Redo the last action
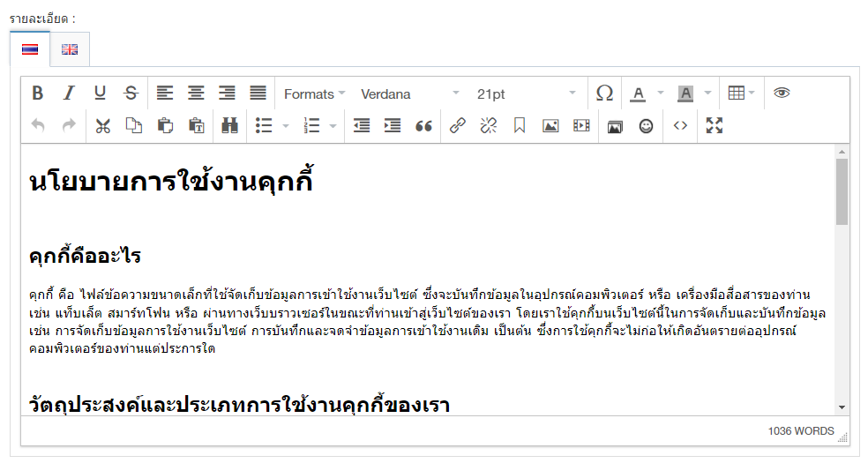 click(x=69, y=125)
